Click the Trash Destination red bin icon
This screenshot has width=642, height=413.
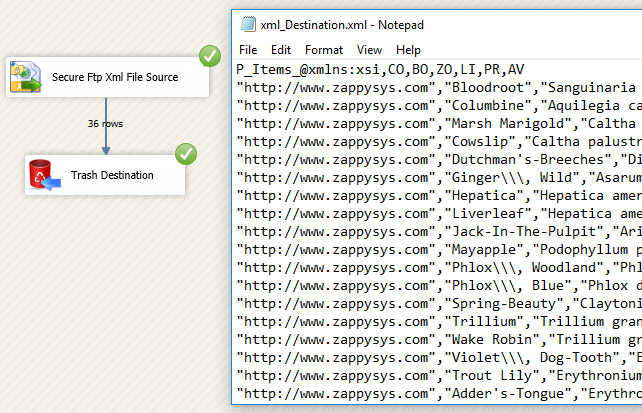[x=45, y=175]
